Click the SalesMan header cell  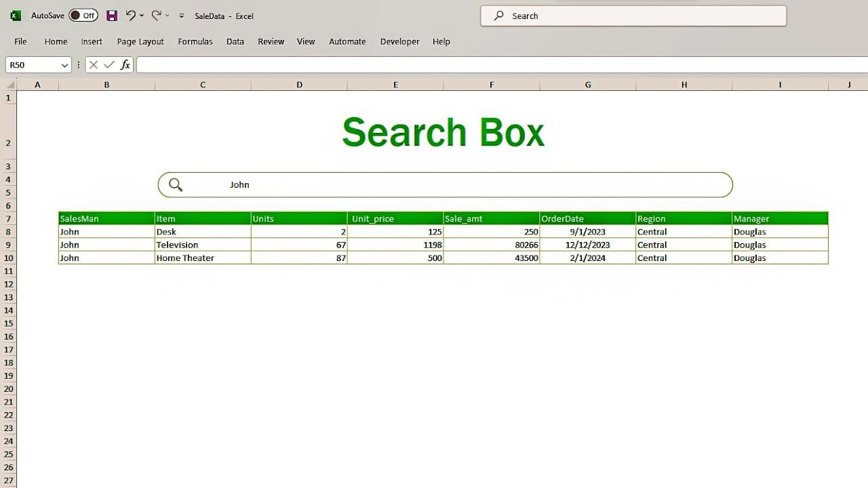[106, 219]
